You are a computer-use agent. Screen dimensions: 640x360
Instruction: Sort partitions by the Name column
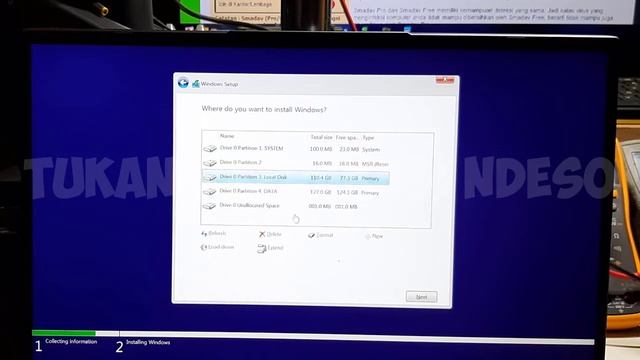(227, 136)
